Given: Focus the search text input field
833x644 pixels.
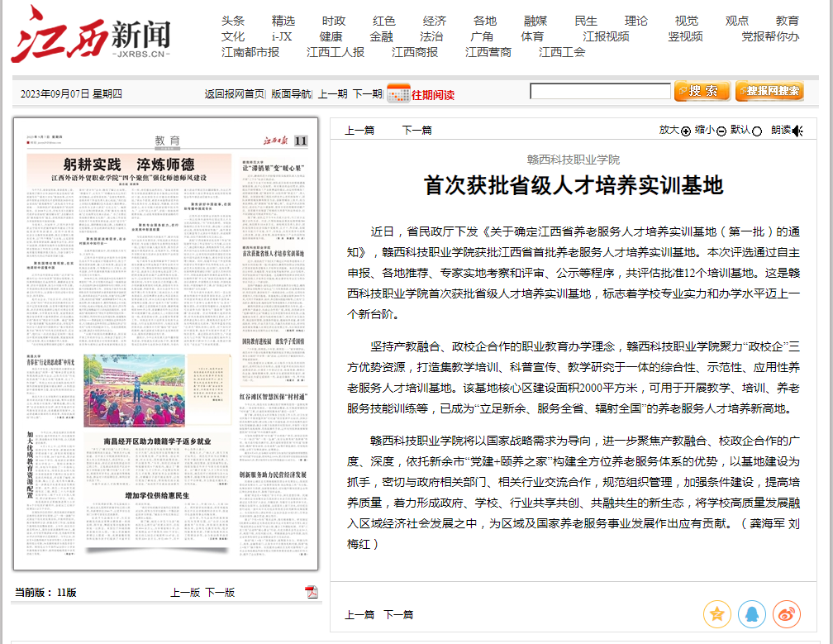Looking at the screenshot, I should [x=600, y=91].
